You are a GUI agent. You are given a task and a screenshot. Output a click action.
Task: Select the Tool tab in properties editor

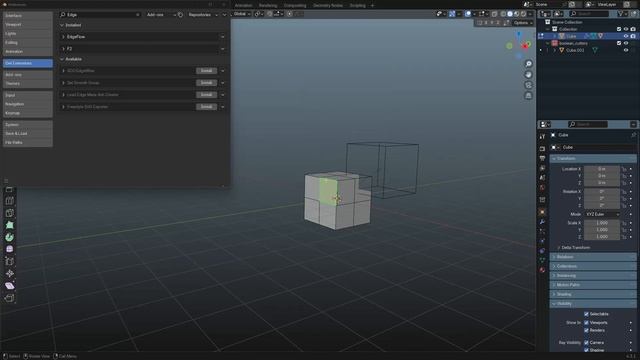click(542, 137)
